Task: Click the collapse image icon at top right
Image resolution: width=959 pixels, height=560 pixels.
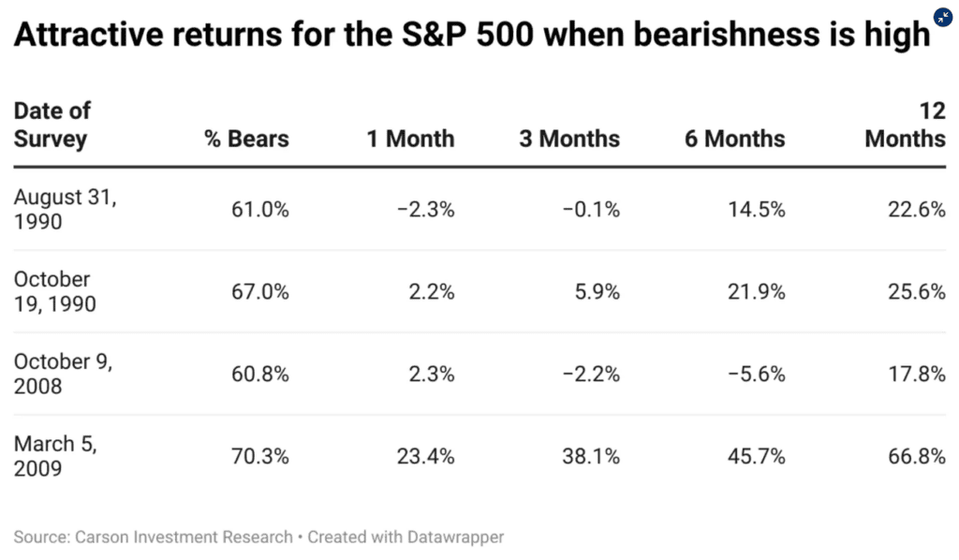Action: [x=943, y=18]
